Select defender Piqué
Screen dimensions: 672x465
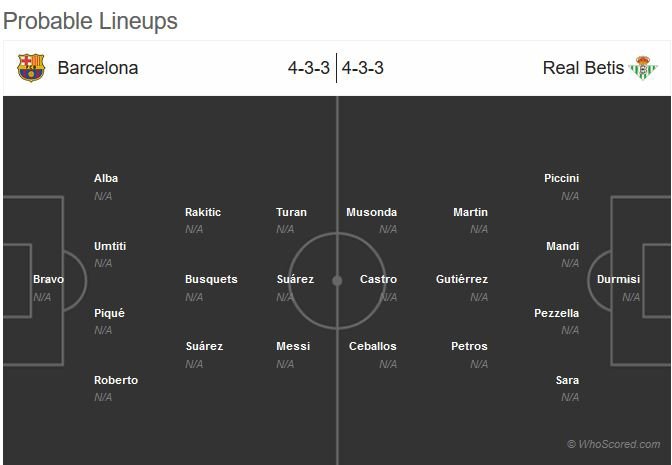tap(109, 313)
